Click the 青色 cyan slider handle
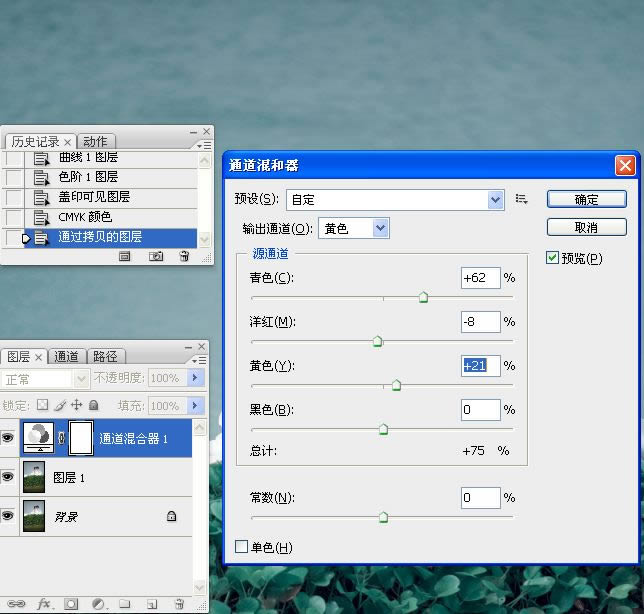The height and width of the screenshot is (614, 644). (x=423, y=297)
